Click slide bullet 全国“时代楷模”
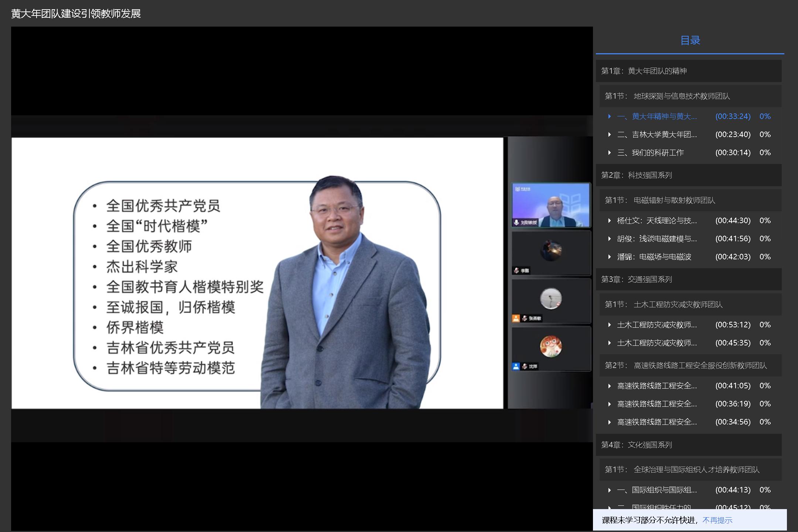 (x=157, y=226)
